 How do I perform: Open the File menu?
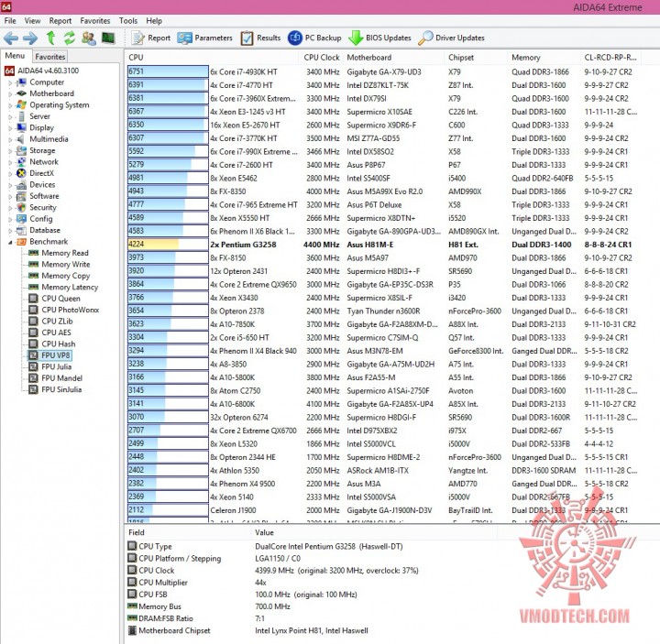coord(10,20)
